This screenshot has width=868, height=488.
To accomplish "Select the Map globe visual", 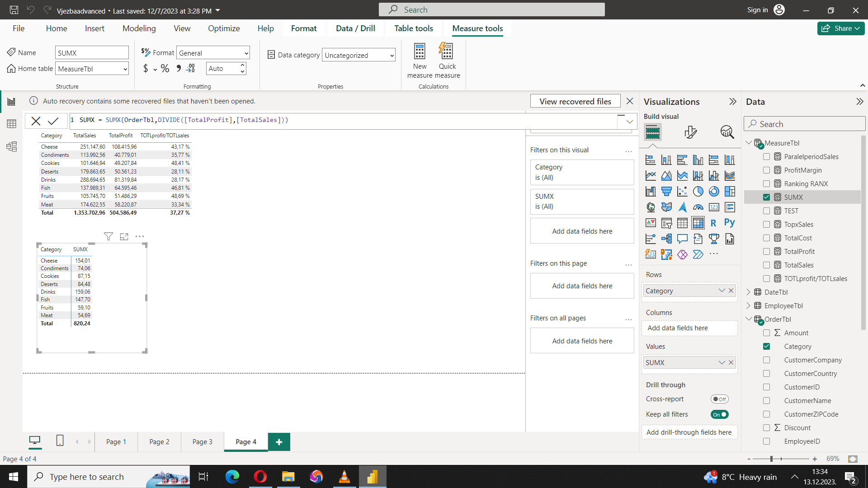I will coord(651,207).
